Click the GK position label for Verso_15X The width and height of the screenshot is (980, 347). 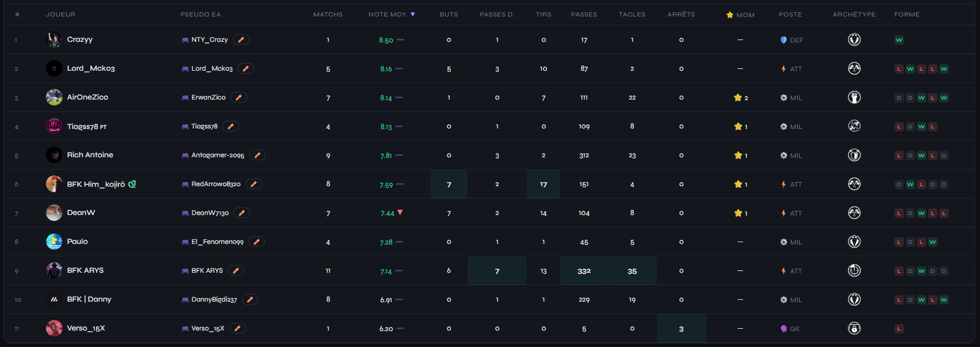(x=795, y=329)
